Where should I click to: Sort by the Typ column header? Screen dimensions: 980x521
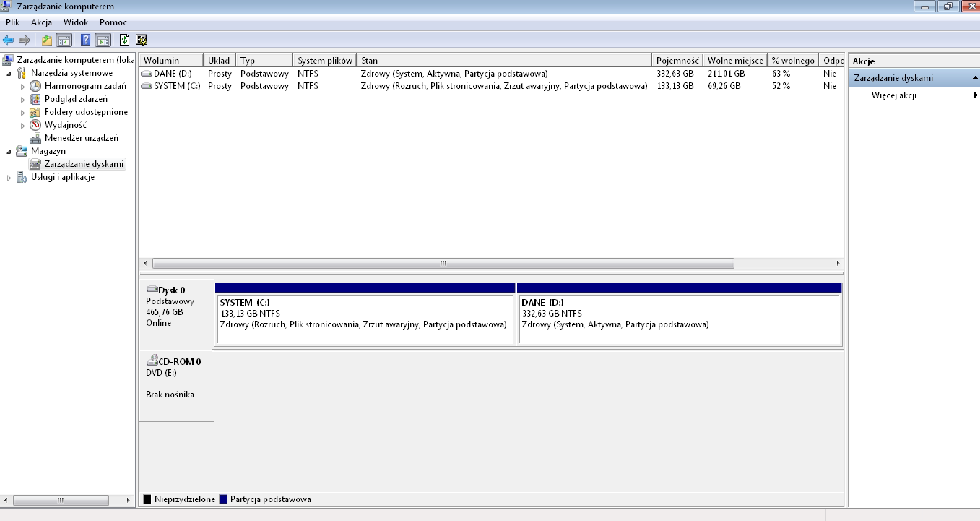[x=264, y=61]
